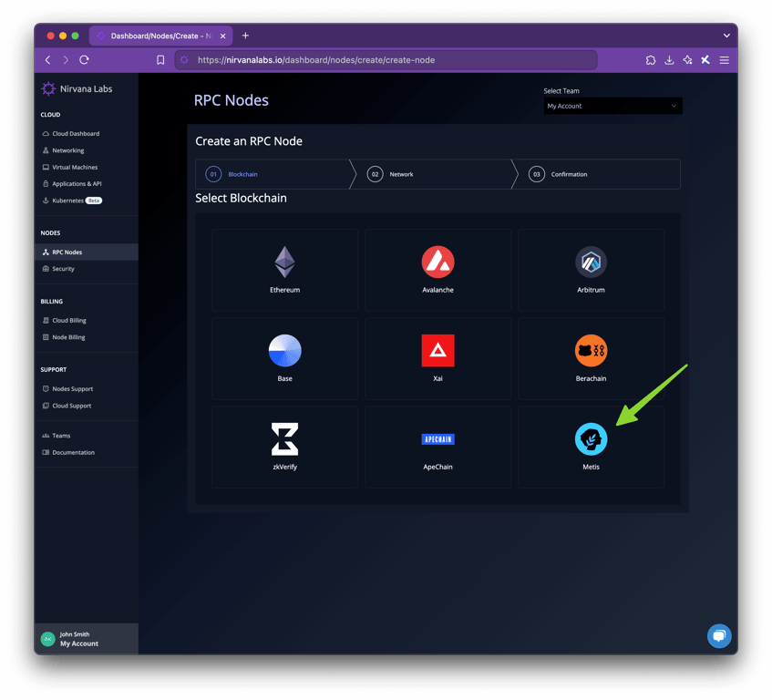
Task: Open the browser tab list chevron
Action: 726,36
